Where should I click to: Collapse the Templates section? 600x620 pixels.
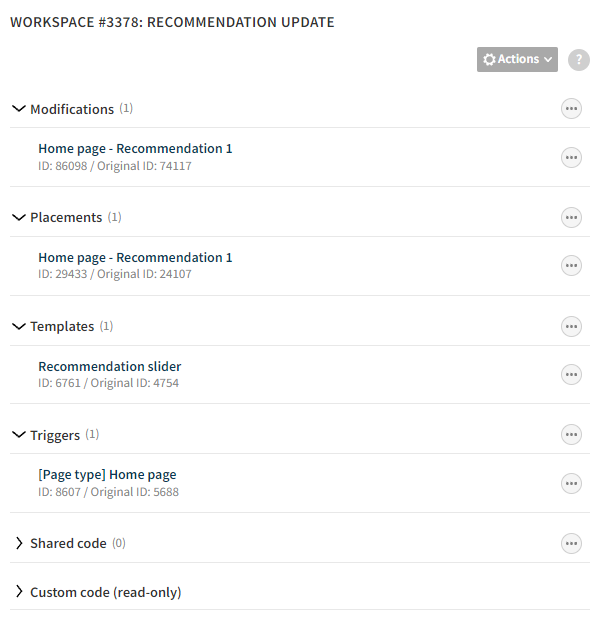(x=19, y=326)
